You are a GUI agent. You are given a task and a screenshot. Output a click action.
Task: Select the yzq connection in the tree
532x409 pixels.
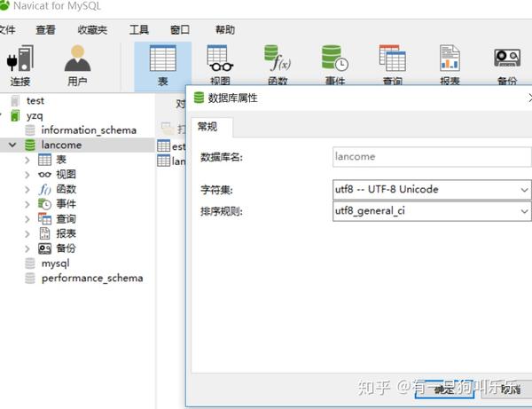35,115
